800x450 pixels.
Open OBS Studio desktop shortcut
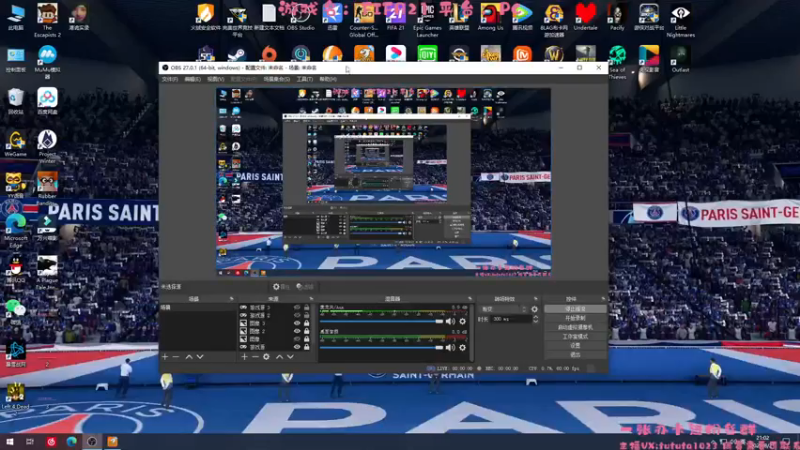pos(301,18)
